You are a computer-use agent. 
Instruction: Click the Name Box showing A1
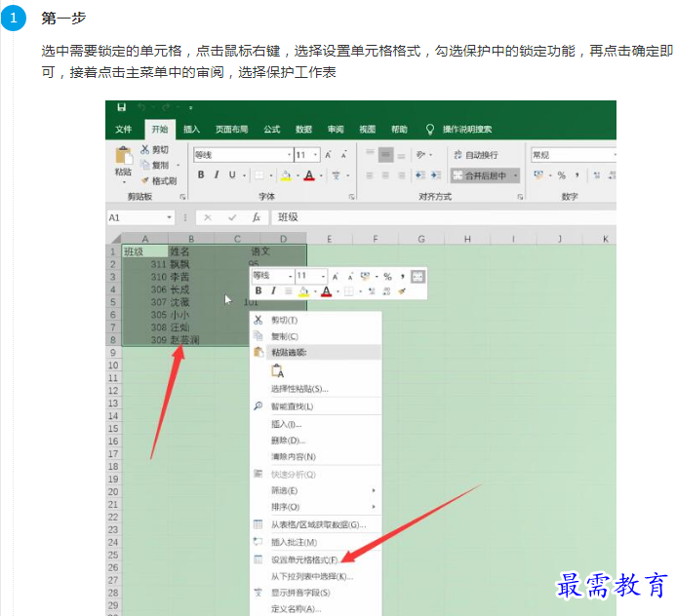tap(137, 217)
